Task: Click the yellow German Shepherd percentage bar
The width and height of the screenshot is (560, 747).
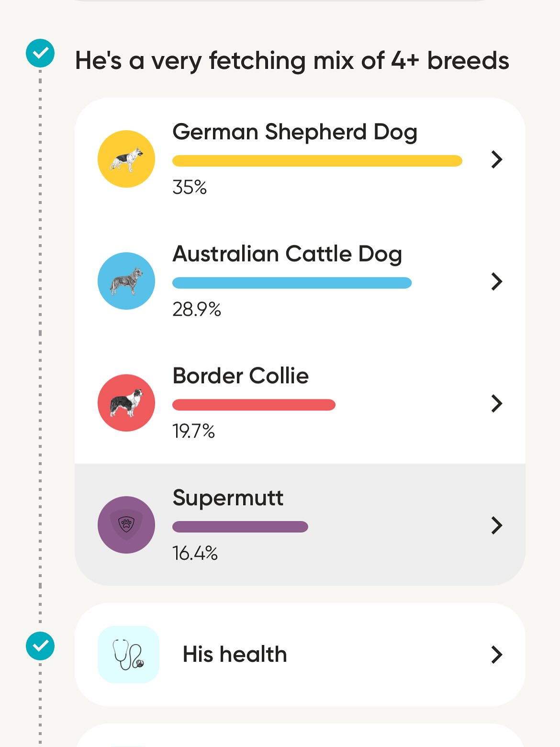Action: [x=317, y=161]
